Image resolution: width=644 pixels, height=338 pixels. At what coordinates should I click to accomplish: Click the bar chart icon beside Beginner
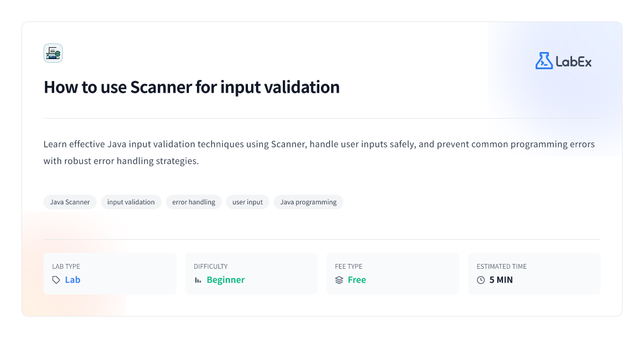click(x=198, y=280)
